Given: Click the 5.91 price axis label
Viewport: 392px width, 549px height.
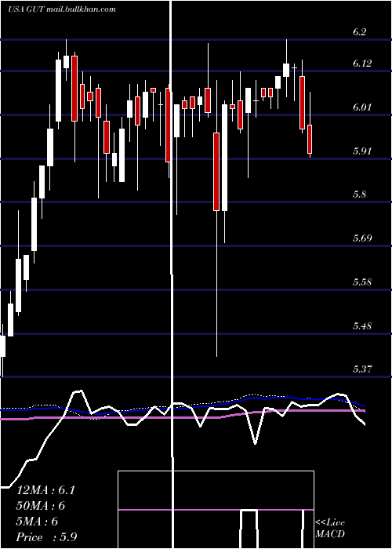Looking at the screenshot, I should 362,151.
